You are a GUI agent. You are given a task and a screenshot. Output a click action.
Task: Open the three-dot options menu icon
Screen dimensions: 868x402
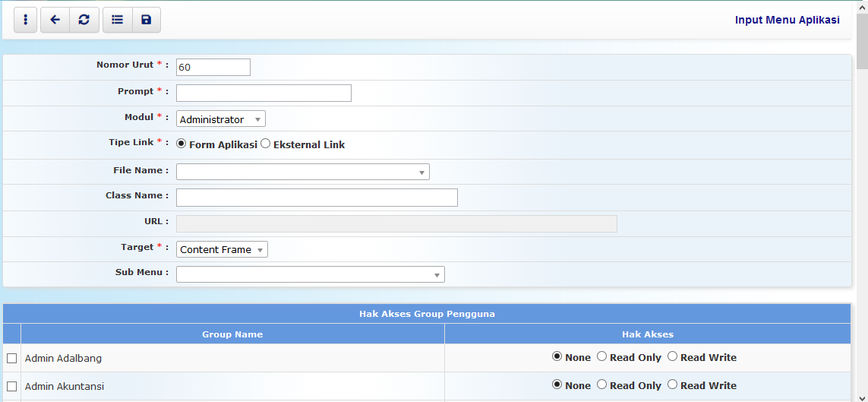(25, 21)
